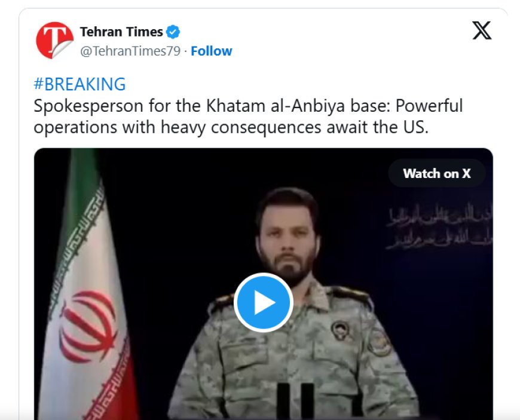Screen dimensions: 520x420
Task: Open the Tehran Times display name
Action: click(x=121, y=32)
